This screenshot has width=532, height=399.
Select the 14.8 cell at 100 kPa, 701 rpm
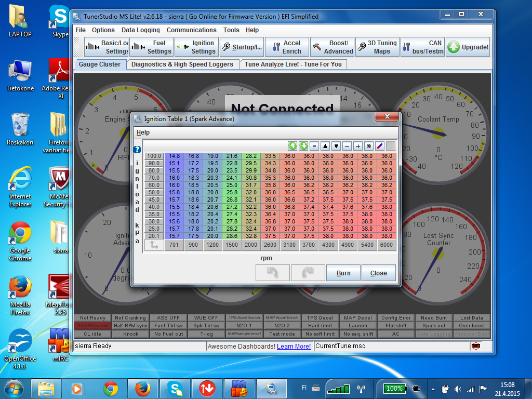(x=174, y=156)
